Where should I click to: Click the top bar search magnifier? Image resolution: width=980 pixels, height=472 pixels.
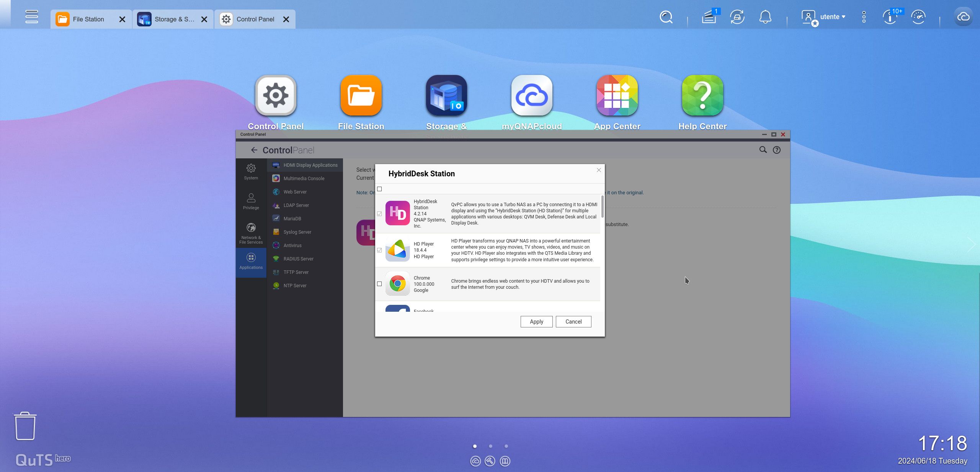666,17
